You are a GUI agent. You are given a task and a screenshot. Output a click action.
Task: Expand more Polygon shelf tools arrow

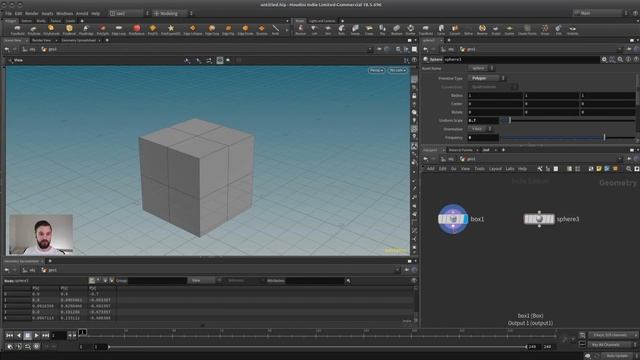[287, 29]
